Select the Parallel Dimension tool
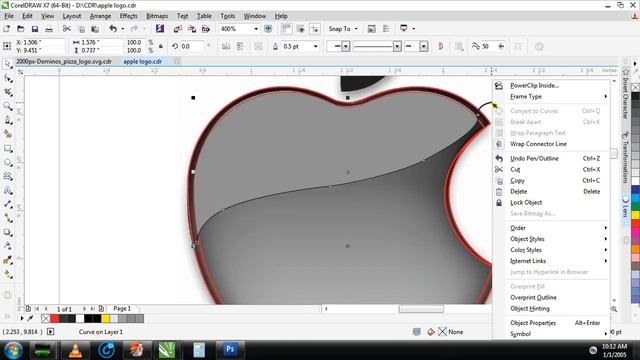 click(x=7, y=204)
